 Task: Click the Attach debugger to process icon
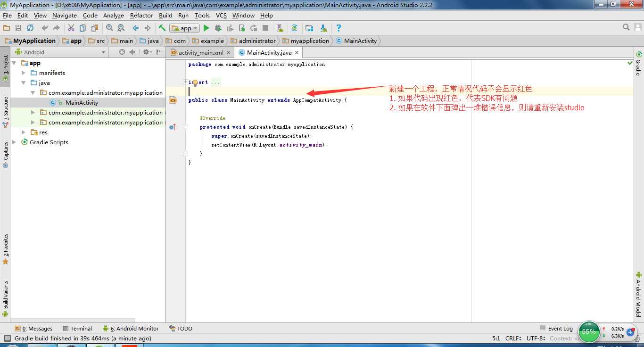[x=242, y=28]
